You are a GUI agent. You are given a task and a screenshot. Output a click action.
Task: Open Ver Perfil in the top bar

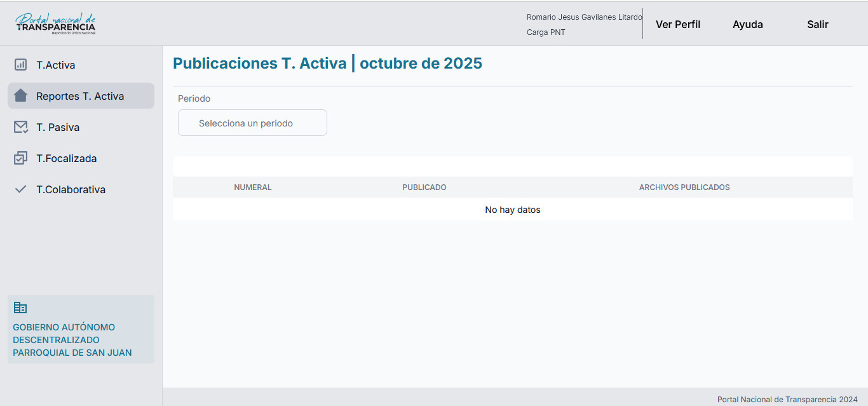678,24
